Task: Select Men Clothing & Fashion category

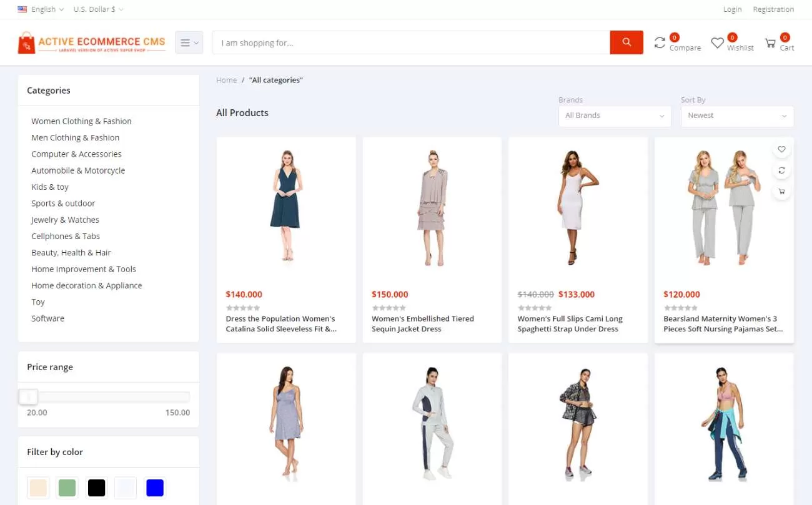Action: (76, 137)
